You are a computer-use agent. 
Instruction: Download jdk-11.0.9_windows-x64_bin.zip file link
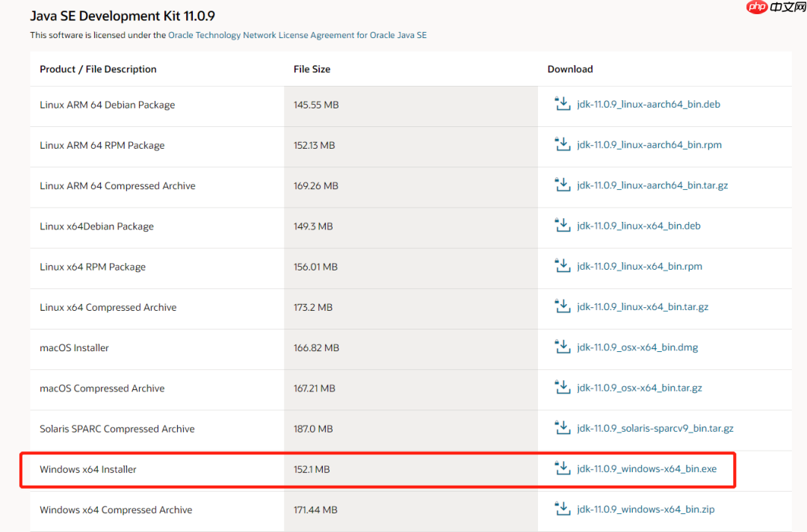[x=646, y=510]
